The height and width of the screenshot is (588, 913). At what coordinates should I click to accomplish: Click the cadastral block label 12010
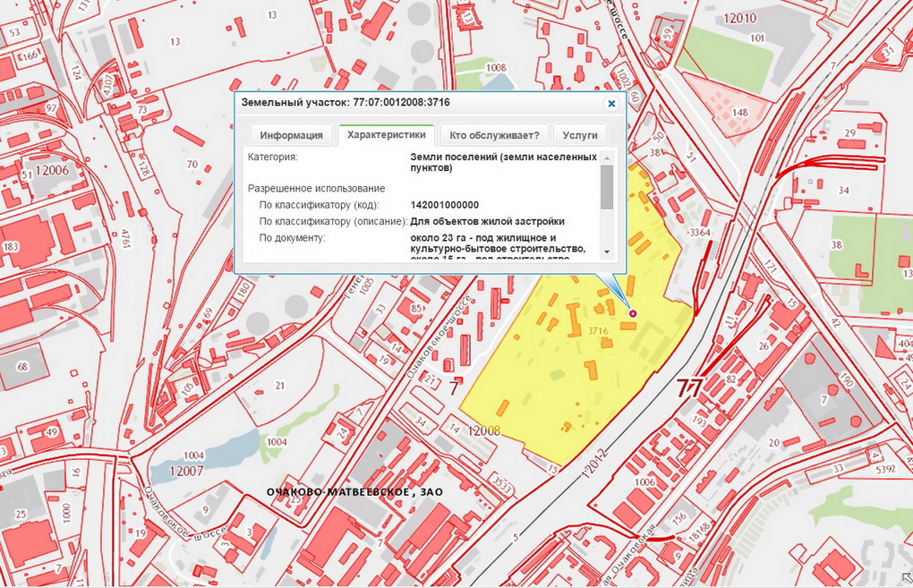point(739,18)
